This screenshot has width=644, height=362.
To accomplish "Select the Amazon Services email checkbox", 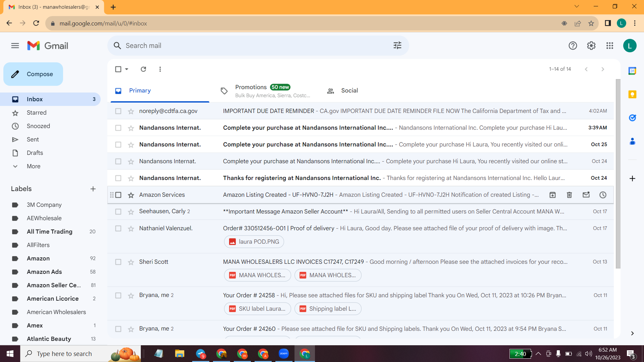I will coord(118,195).
